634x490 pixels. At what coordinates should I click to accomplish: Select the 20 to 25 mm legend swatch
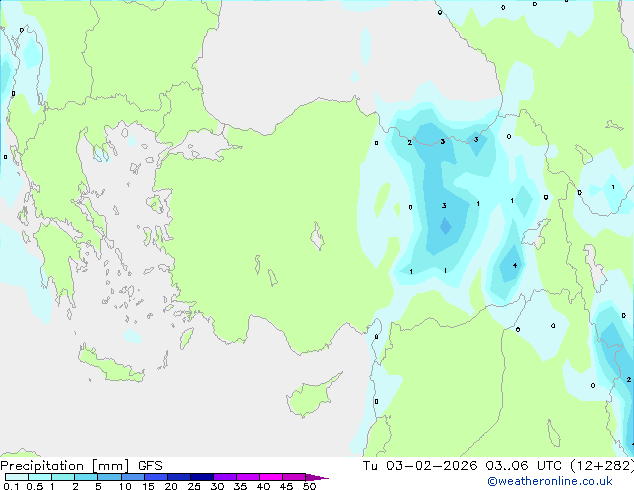tap(178, 477)
